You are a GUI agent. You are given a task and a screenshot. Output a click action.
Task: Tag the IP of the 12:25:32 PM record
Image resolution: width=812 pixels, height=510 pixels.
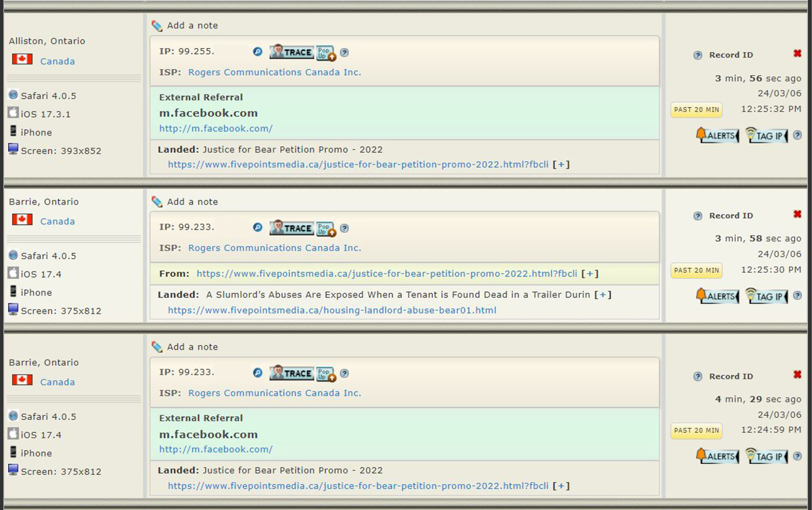coord(767,135)
